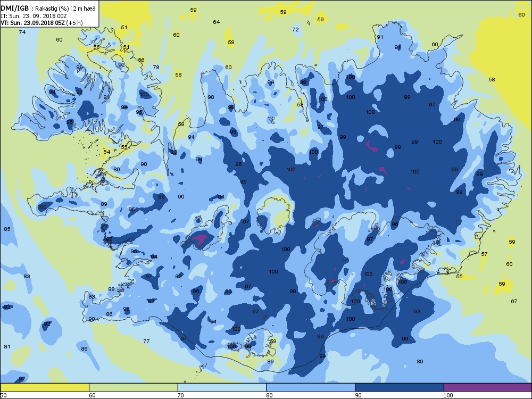Viewport: 532px width, 399px height.
Task: Click the pale green 60–70 legend swatch
Action: 134,387
